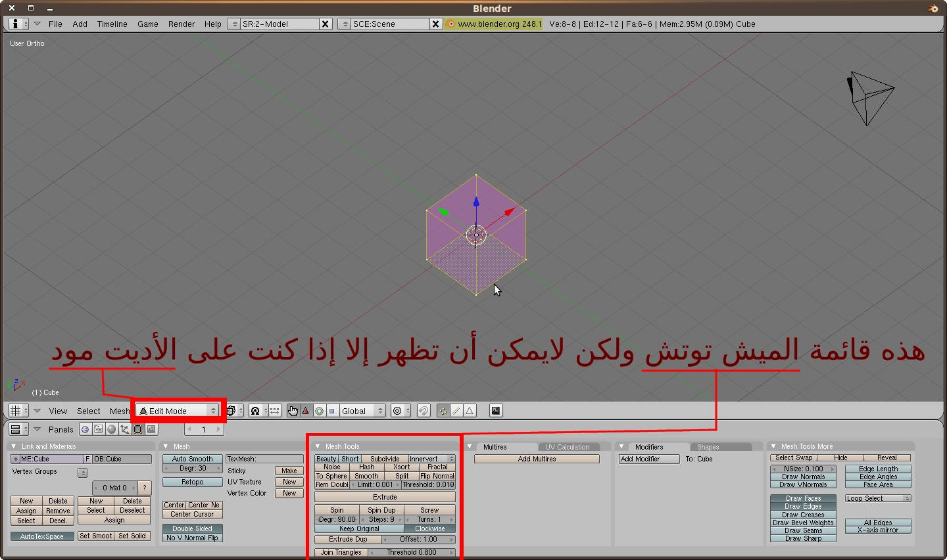This screenshot has width=947, height=560.
Task: Adjust the Degr: 90.00 spin slider
Action: click(337, 519)
